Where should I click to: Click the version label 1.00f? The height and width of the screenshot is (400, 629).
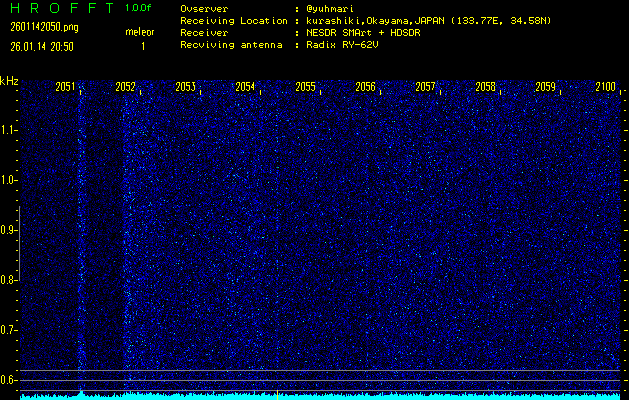pos(138,8)
